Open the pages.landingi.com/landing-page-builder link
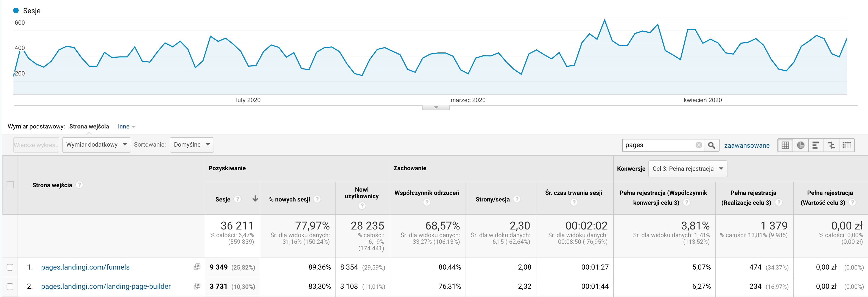Image resolution: width=868 pixels, height=297 pixels. [x=106, y=287]
